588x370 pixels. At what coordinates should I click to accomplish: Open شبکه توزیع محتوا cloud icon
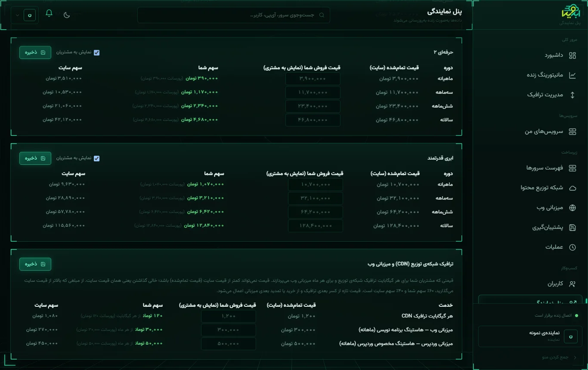(572, 188)
